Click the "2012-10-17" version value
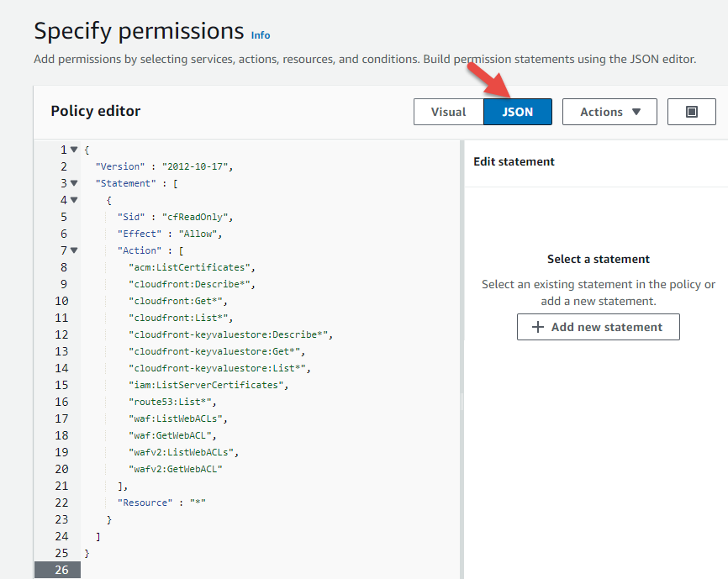The height and width of the screenshot is (579, 728). click(x=195, y=166)
